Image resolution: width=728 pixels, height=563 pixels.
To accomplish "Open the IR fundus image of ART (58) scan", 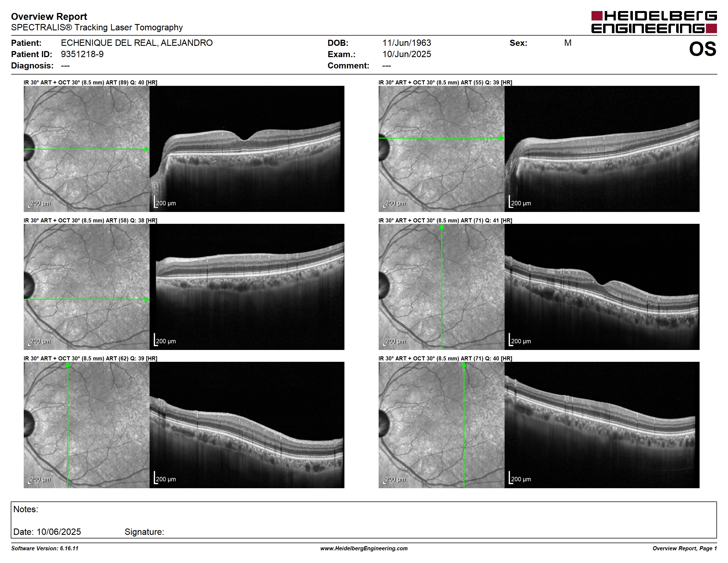I will [x=87, y=287].
